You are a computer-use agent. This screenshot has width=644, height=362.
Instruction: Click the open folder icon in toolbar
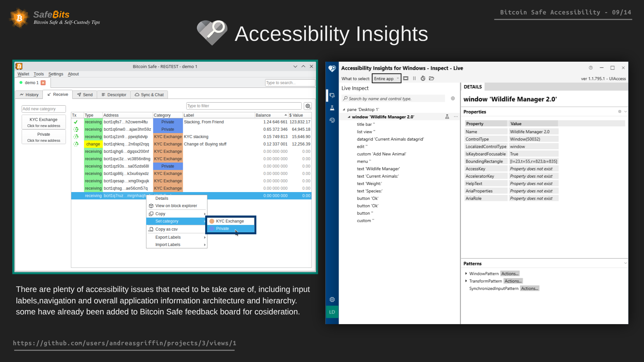[x=432, y=78]
